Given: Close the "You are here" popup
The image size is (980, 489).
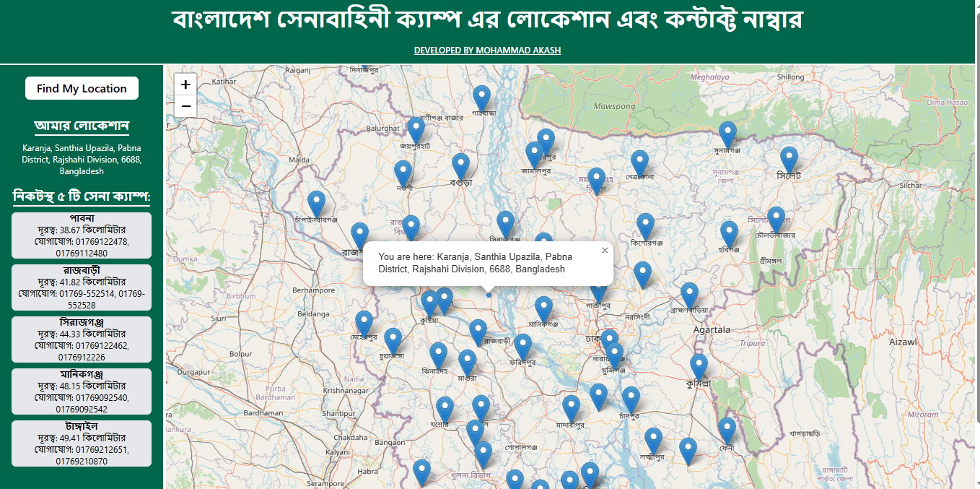Looking at the screenshot, I should pyautogui.click(x=605, y=251).
